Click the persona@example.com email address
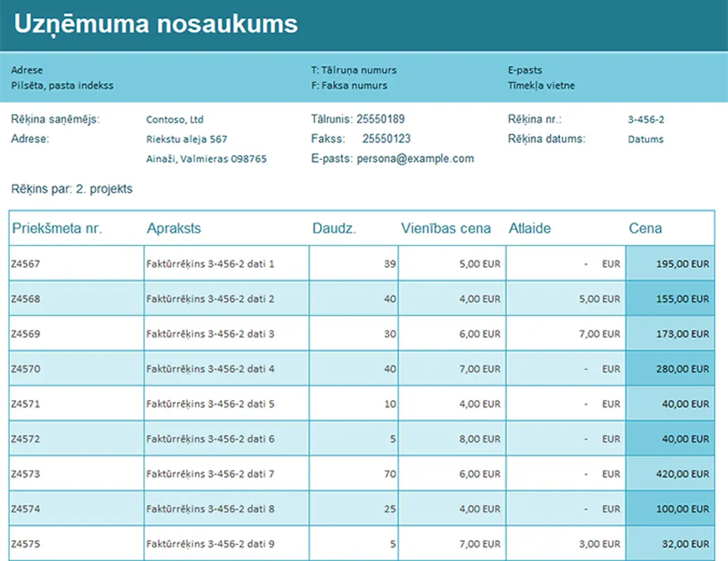Image resolution: width=728 pixels, height=561 pixels. pos(415,158)
